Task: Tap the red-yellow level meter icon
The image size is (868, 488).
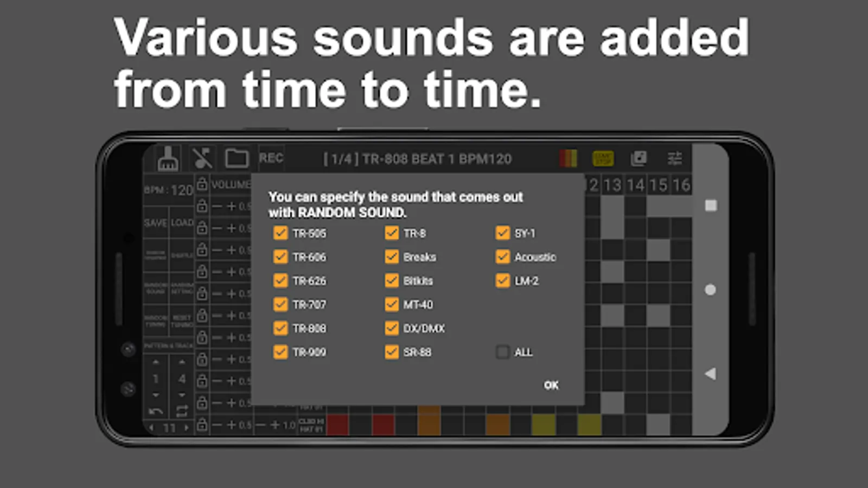Action: (x=568, y=158)
